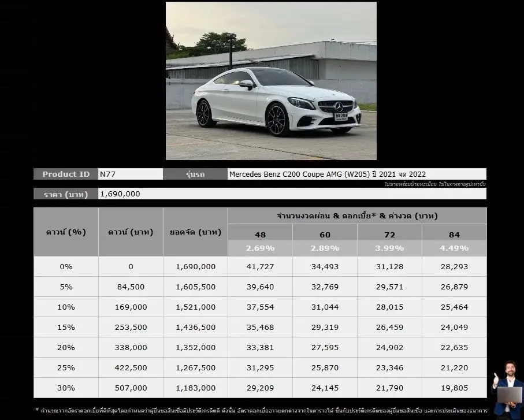Select the down payment amount "422,500"
524x420 pixels.
pyautogui.click(x=131, y=367)
